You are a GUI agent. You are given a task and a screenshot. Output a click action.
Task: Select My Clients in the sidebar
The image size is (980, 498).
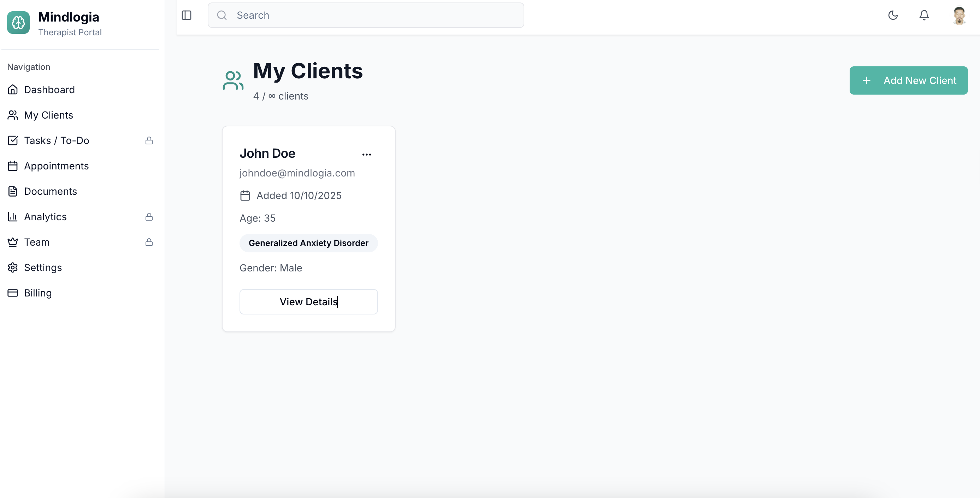coord(48,115)
